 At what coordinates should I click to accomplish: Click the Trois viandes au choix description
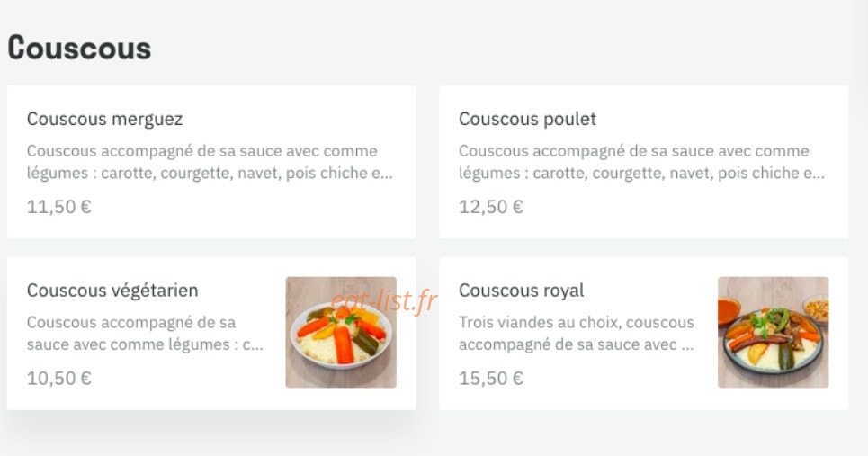click(577, 334)
